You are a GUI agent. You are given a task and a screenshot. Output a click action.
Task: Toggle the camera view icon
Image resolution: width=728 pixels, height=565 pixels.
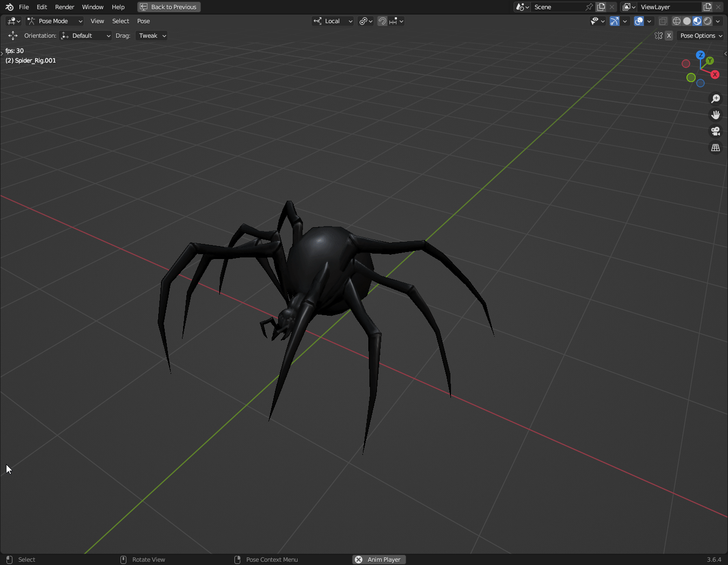pos(716,131)
